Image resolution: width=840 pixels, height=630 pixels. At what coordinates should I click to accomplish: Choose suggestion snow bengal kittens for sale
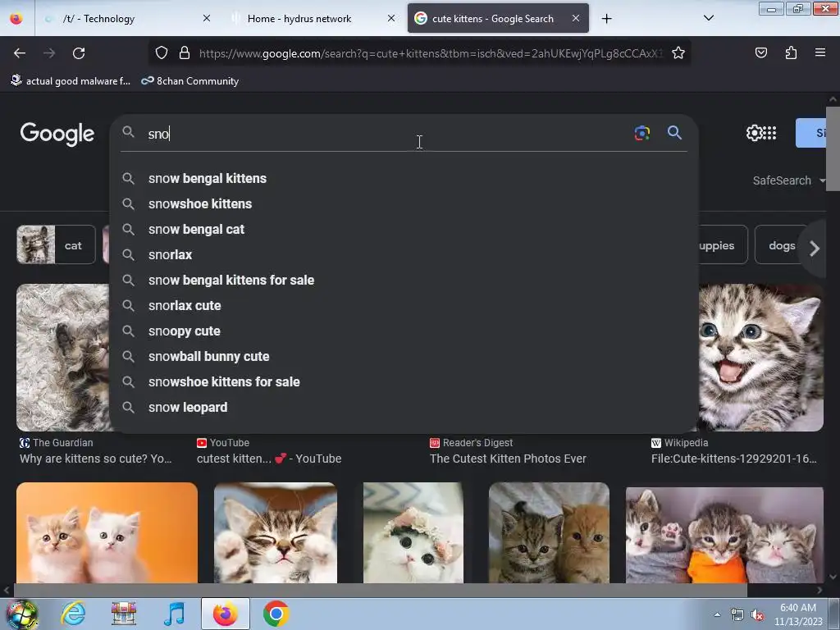coord(404,281)
